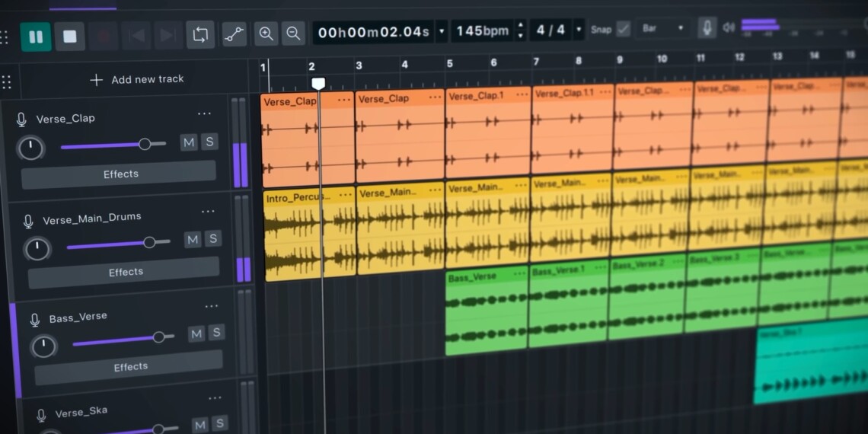
Task: Click Add new track
Action: tap(137, 79)
